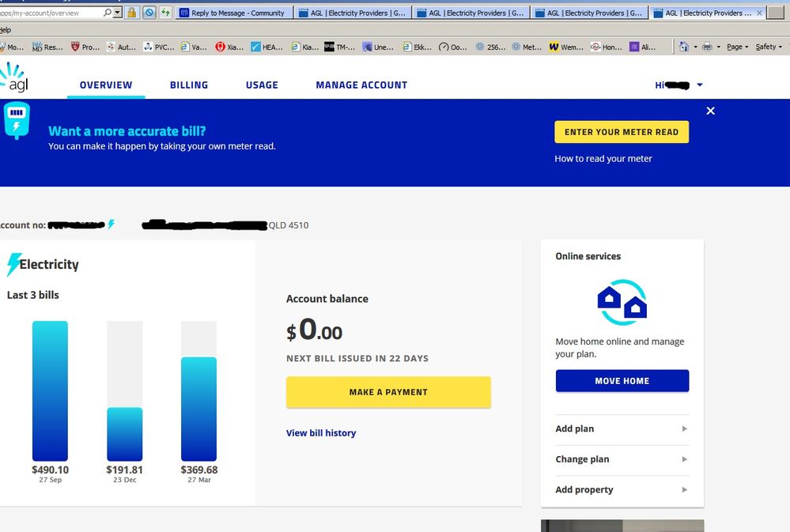This screenshot has height=532, width=790.
Task: Click the AGL logo
Action: (x=14, y=80)
